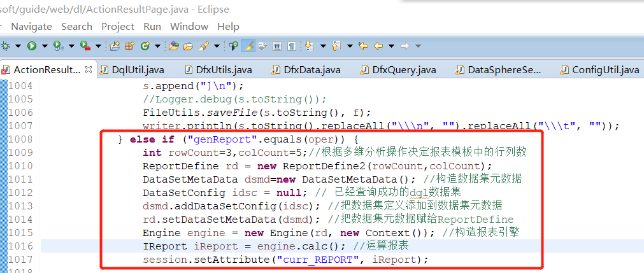644x273 pixels.
Task: Close the ActionResult... editor tab
Action: [x=89, y=69]
